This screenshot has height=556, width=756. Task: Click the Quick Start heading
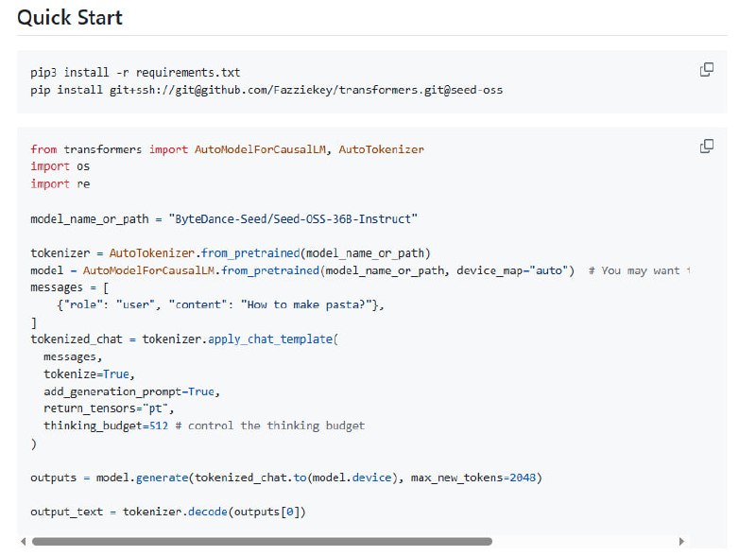pyautogui.click(x=70, y=17)
